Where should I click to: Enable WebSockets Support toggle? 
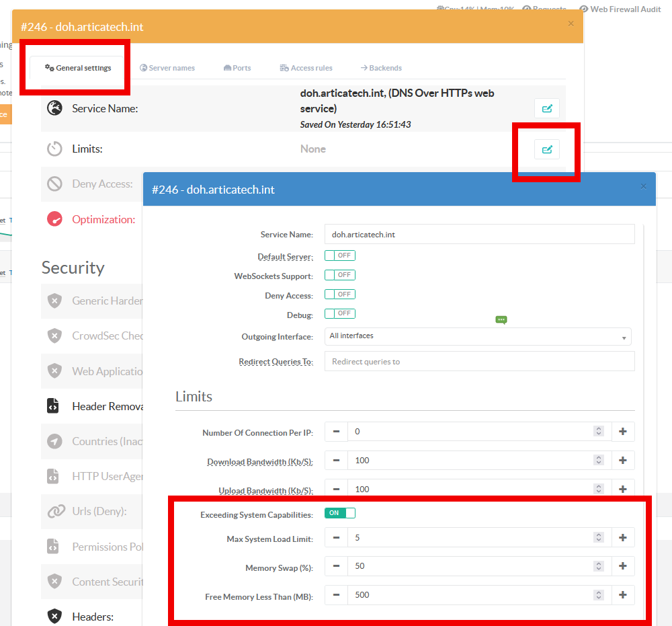[339, 275]
